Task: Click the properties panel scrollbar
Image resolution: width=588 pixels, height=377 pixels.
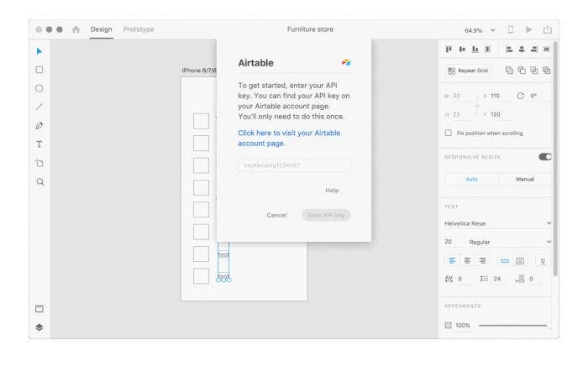Action: pos(555,160)
